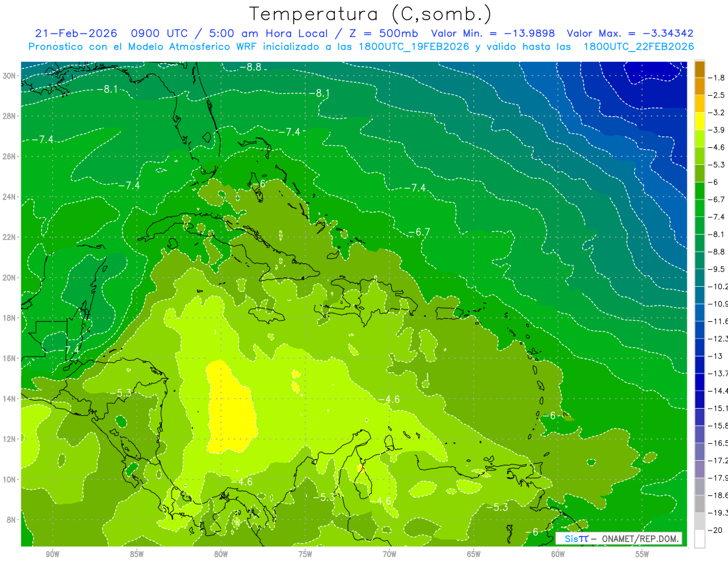The image size is (728, 562).
Task: Click the "80W" longitude axis label
Action: [221, 554]
